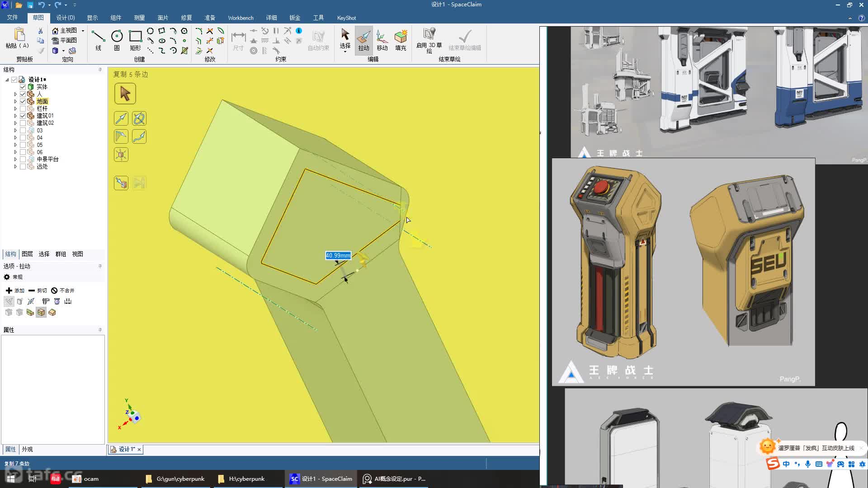Click the Save icon in title bar
This screenshot has width=868, height=488.
(x=30, y=5)
